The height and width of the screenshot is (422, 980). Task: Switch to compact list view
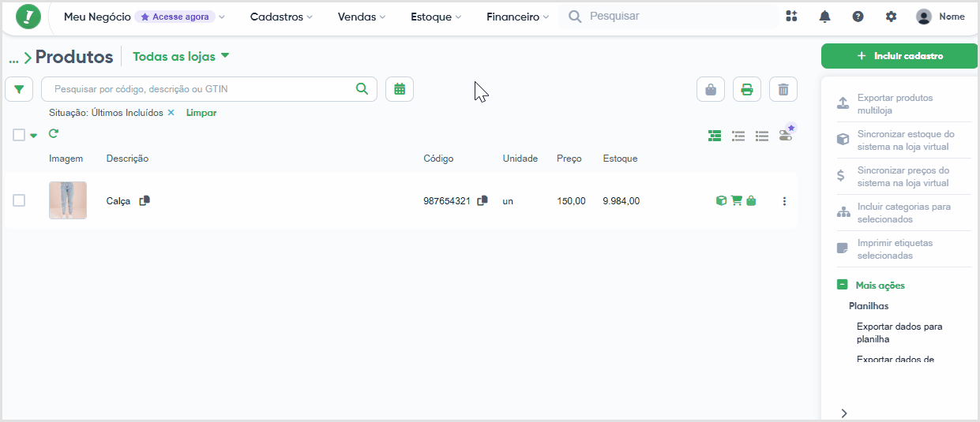click(x=762, y=136)
